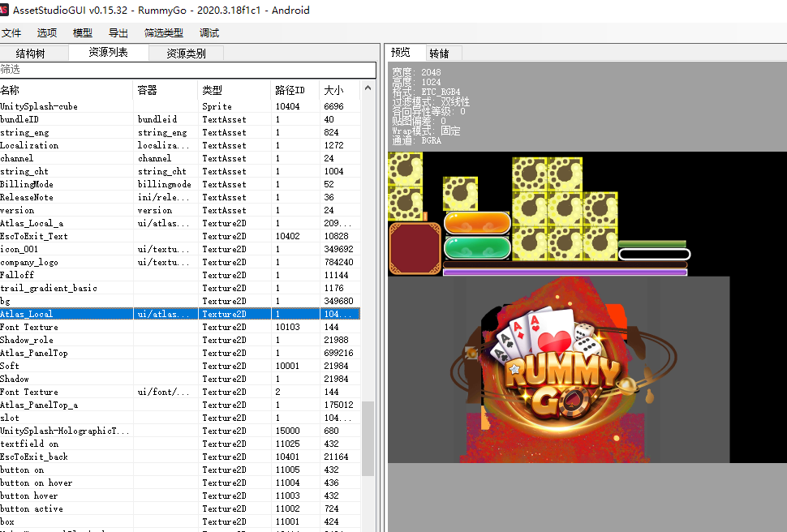Image resolution: width=787 pixels, height=532 pixels.
Task: Select the Shadow_role texture row
Action: [180, 340]
